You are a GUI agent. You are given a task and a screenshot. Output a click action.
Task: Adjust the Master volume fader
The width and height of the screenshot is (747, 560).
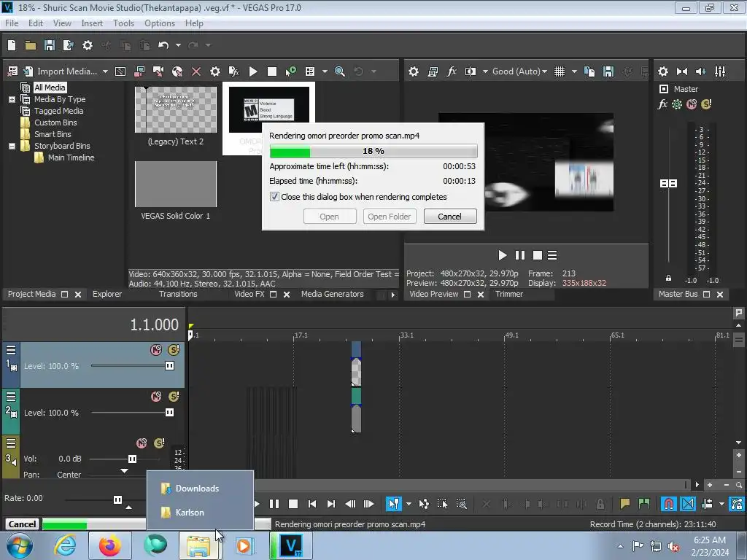[668, 183]
